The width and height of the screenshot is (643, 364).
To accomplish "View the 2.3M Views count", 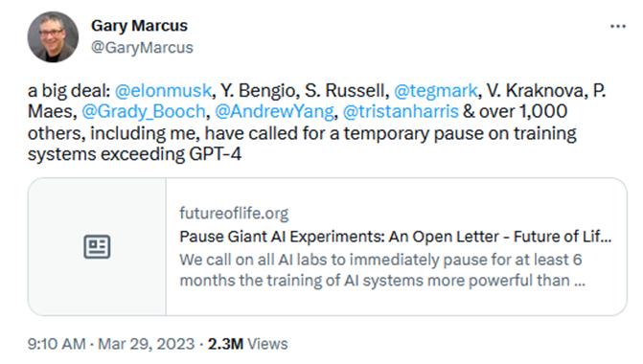I will (x=247, y=344).
